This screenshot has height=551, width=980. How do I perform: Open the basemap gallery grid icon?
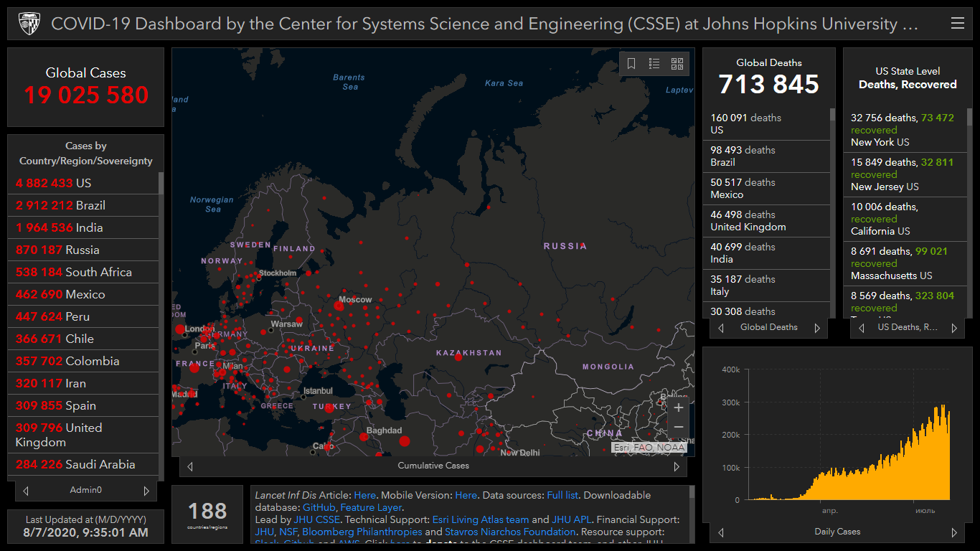[x=677, y=64]
